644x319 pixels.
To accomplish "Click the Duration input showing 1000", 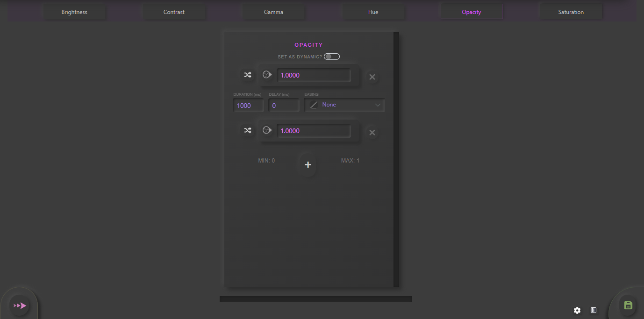I will (x=248, y=105).
